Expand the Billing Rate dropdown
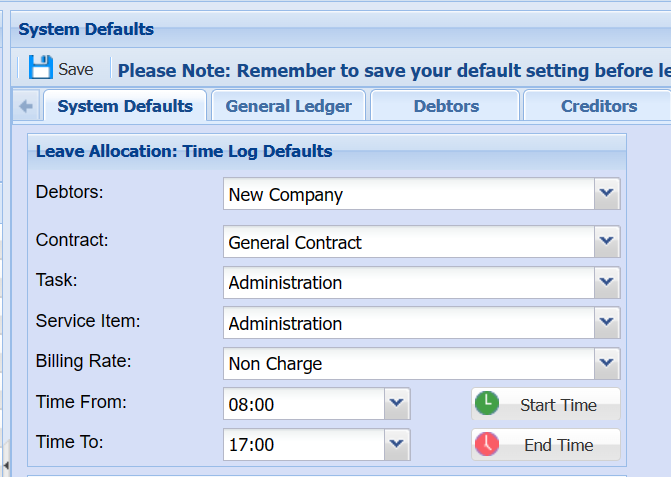This screenshot has width=671, height=477. point(606,364)
